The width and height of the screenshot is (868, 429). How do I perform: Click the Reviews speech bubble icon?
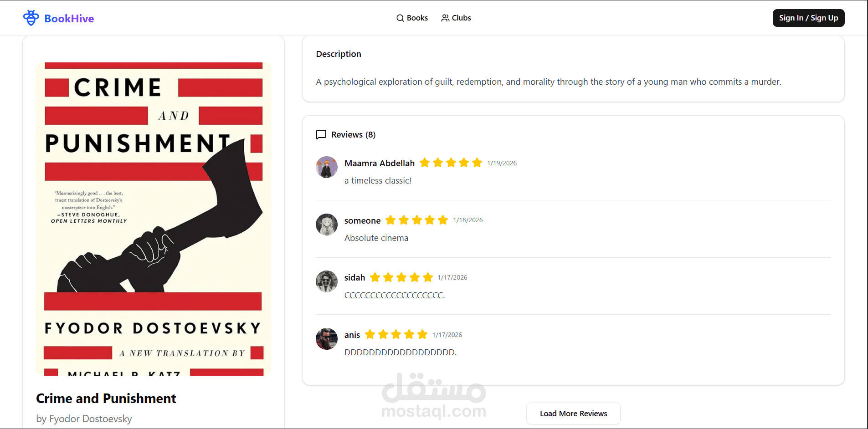pos(321,134)
